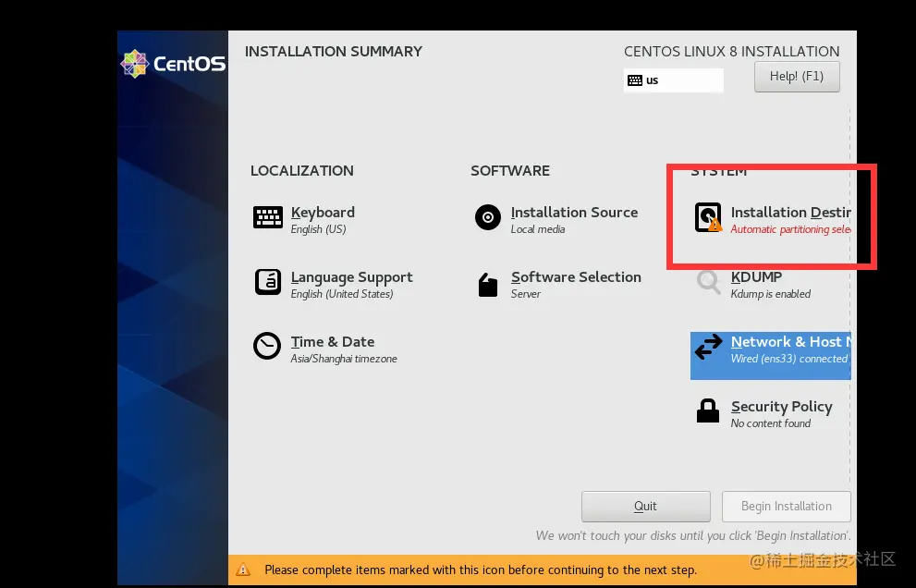Viewport: 916px width, 588px height.
Task: Click 'Server' software selection text
Action: (526, 294)
